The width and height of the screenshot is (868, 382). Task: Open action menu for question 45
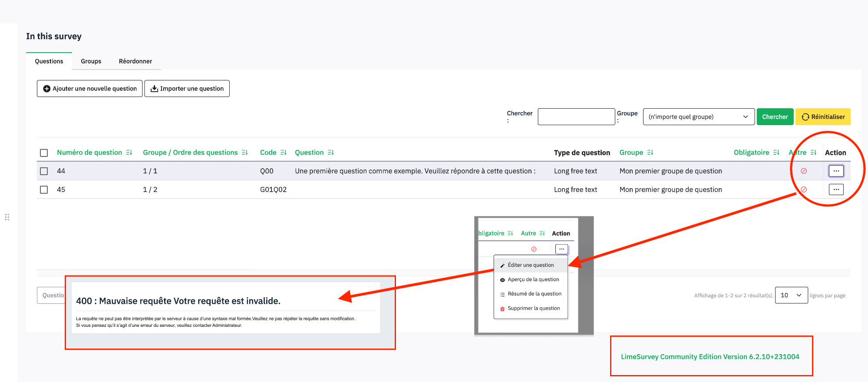836,189
